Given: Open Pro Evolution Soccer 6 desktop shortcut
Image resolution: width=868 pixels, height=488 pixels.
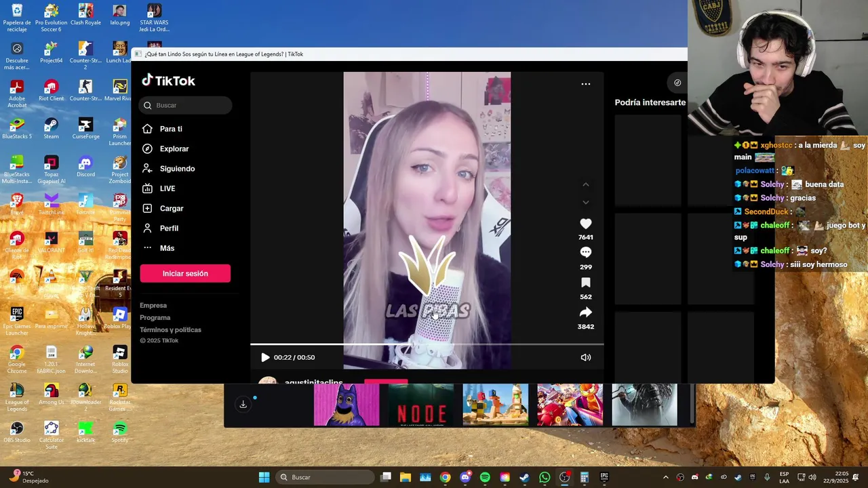Looking at the screenshot, I should [52, 18].
